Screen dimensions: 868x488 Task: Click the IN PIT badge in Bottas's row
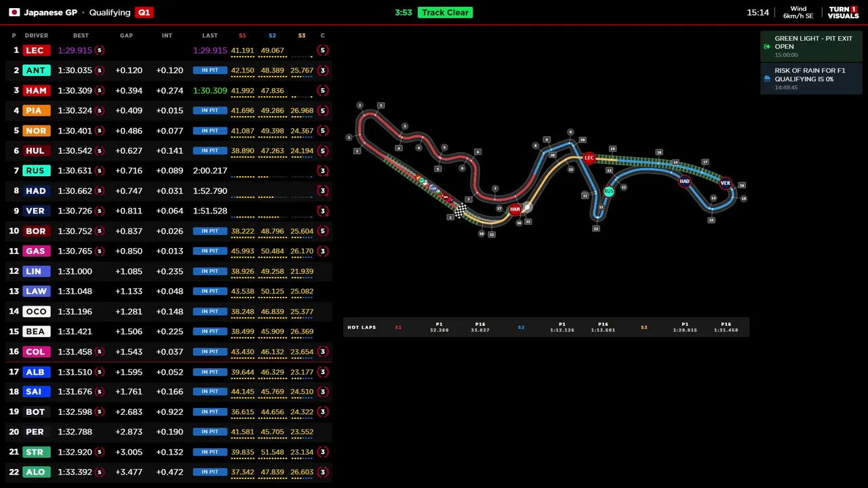coord(210,411)
